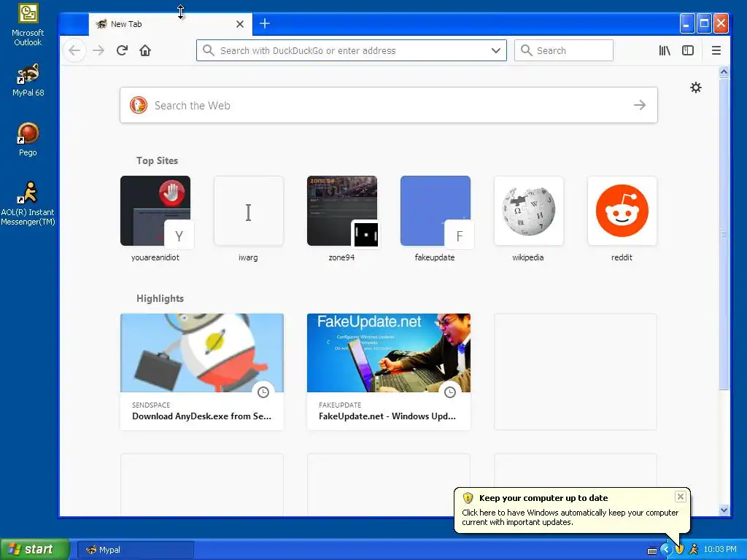Open MyPal 68 desktop shortcut

point(28,80)
